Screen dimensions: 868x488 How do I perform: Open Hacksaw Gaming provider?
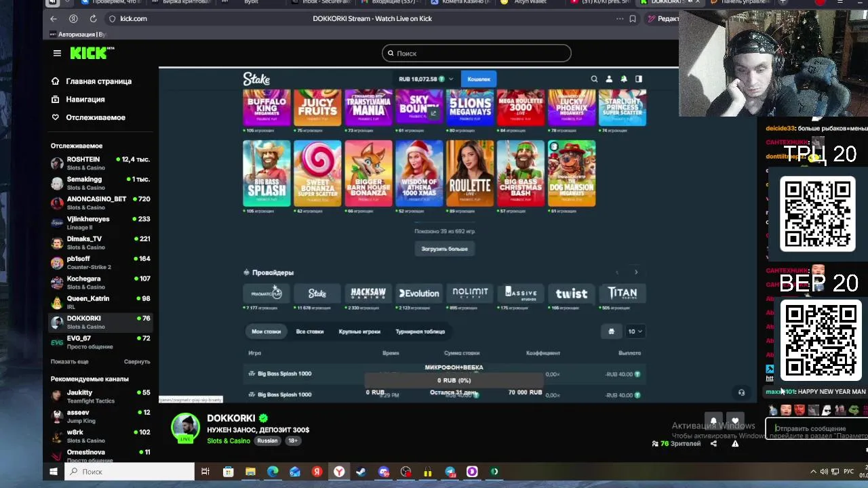(x=368, y=293)
